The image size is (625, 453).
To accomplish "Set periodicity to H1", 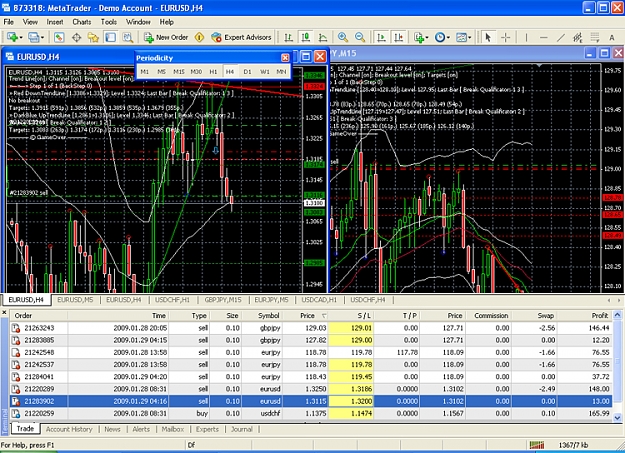I will click(x=213, y=72).
